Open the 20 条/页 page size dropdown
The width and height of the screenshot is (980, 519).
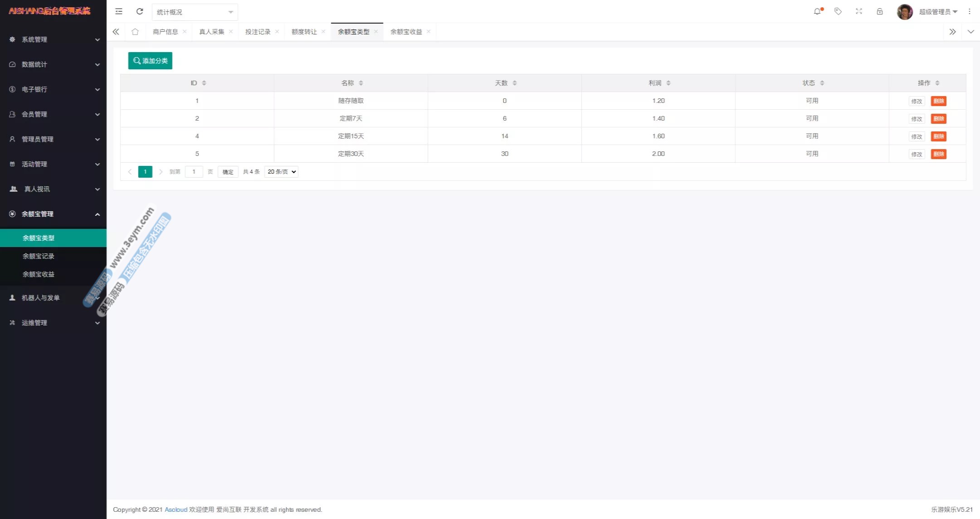click(x=281, y=172)
